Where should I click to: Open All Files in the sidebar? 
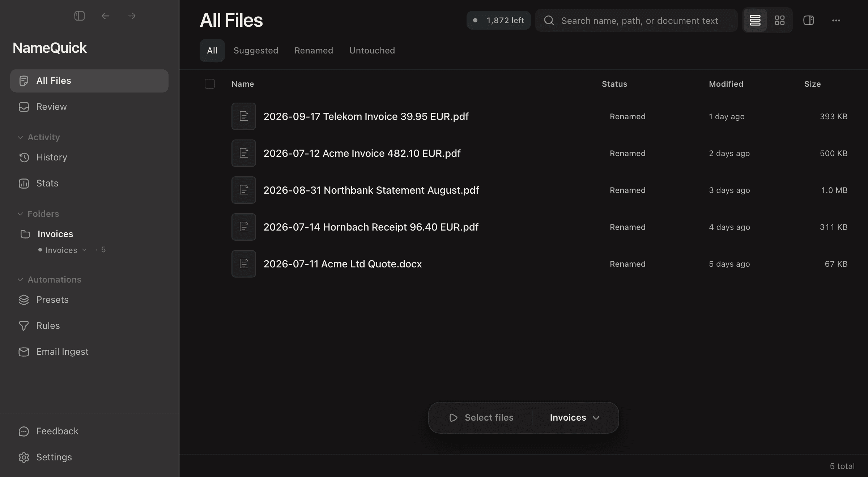pos(89,81)
